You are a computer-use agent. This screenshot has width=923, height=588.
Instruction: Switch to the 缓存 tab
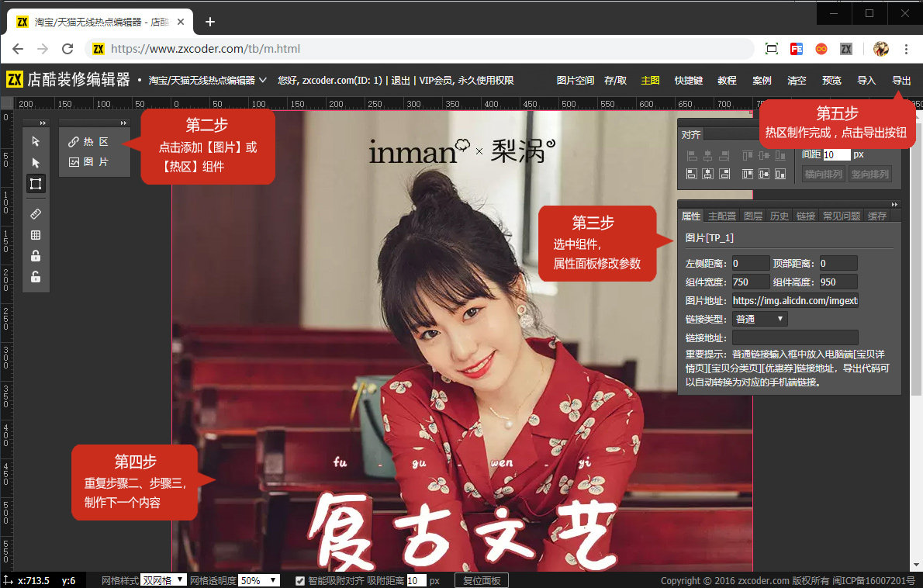[x=876, y=216]
